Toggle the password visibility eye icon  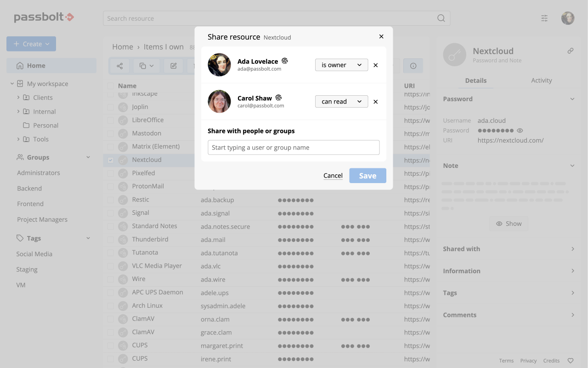(x=520, y=130)
